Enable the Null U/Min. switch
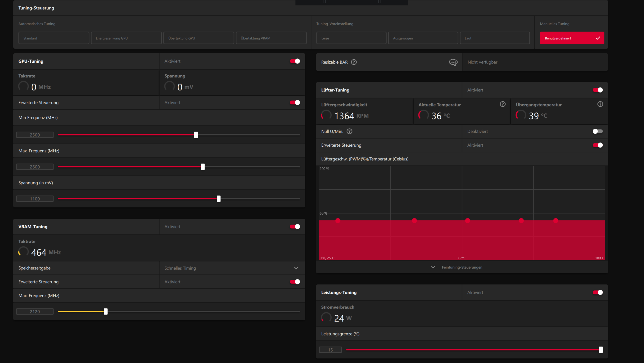644x363 pixels. point(597,131)
